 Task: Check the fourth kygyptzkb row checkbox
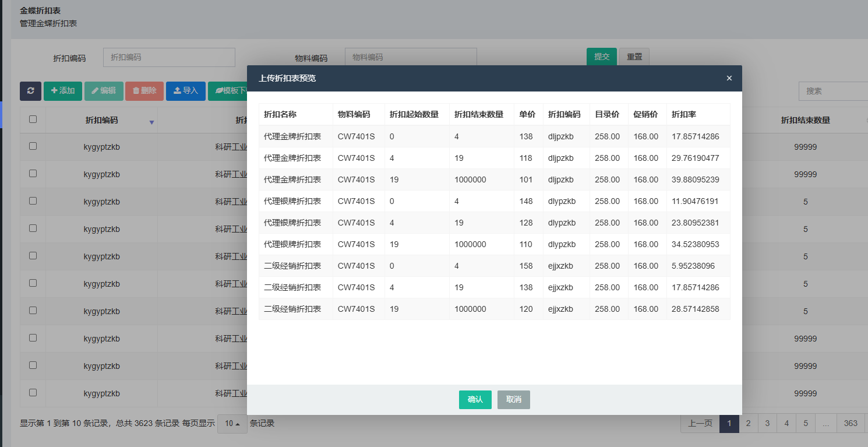pos(33,228)
